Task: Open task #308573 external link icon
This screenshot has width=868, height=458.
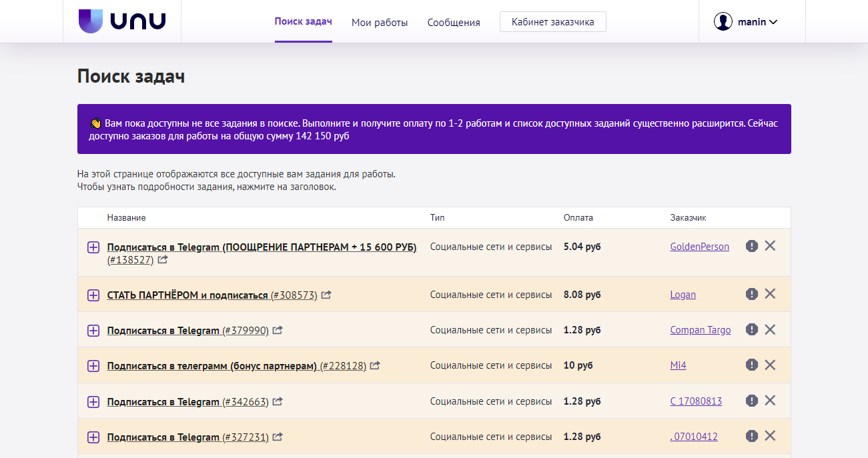Action: [x=326, y=295]
